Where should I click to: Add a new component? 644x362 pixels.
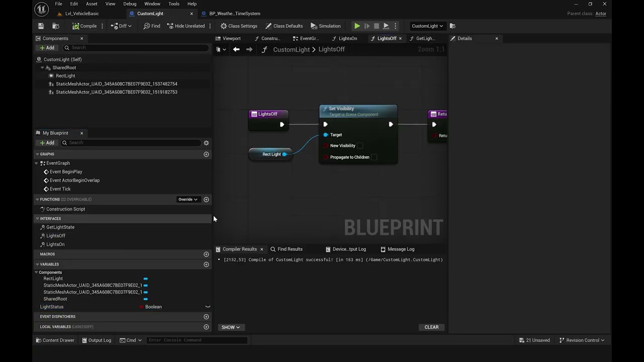[47, 48]
